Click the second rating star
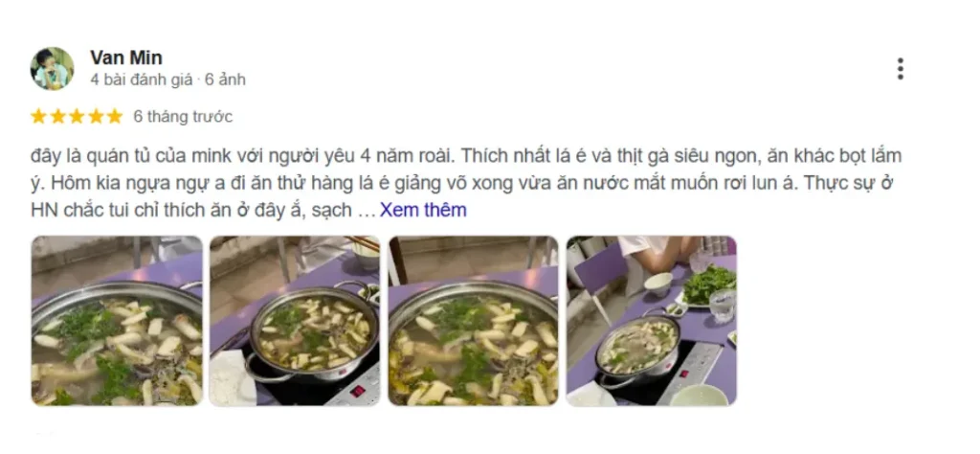The width and height of the screenshot is (980, 454). pos(57,116)
